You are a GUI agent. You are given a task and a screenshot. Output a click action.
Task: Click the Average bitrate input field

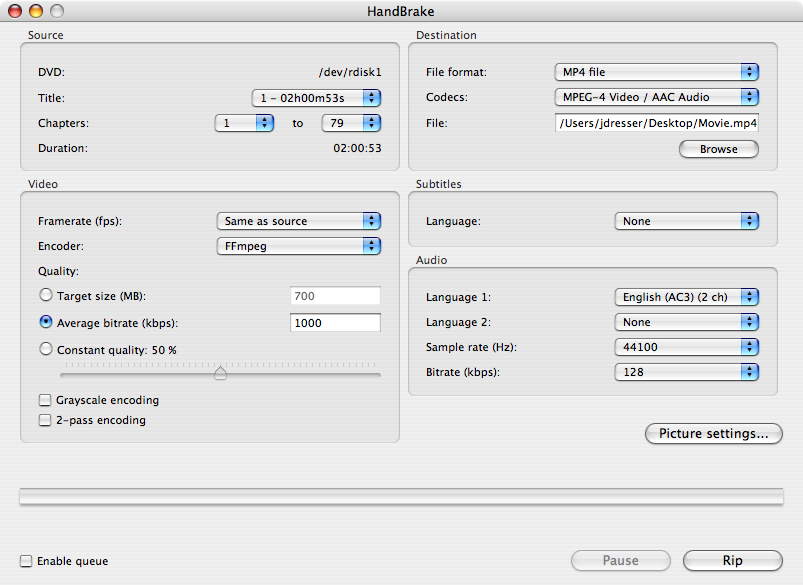tap(335, 322)
